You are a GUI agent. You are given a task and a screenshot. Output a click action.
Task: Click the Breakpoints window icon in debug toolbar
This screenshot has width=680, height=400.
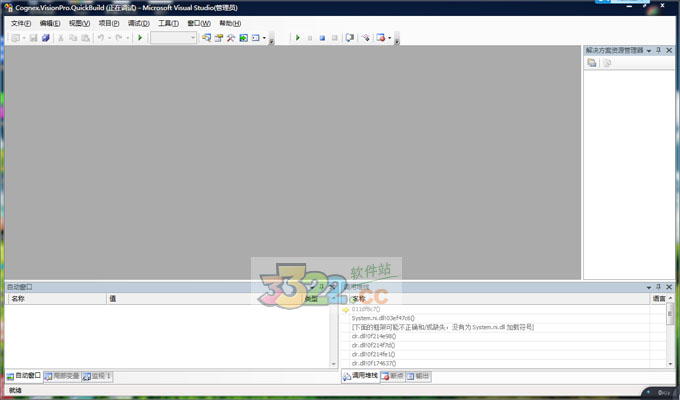pos(381,38)
